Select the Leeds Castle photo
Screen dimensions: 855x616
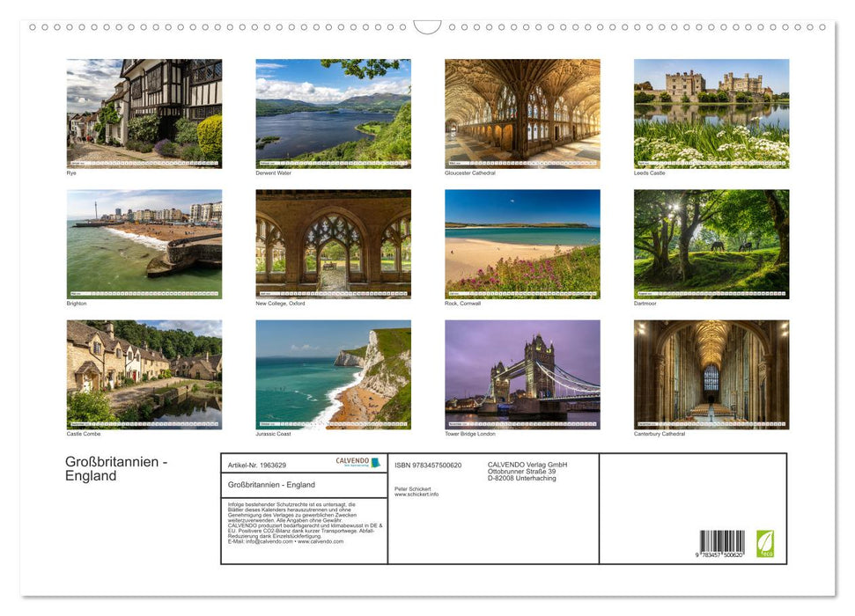click(x=711, y=114)
